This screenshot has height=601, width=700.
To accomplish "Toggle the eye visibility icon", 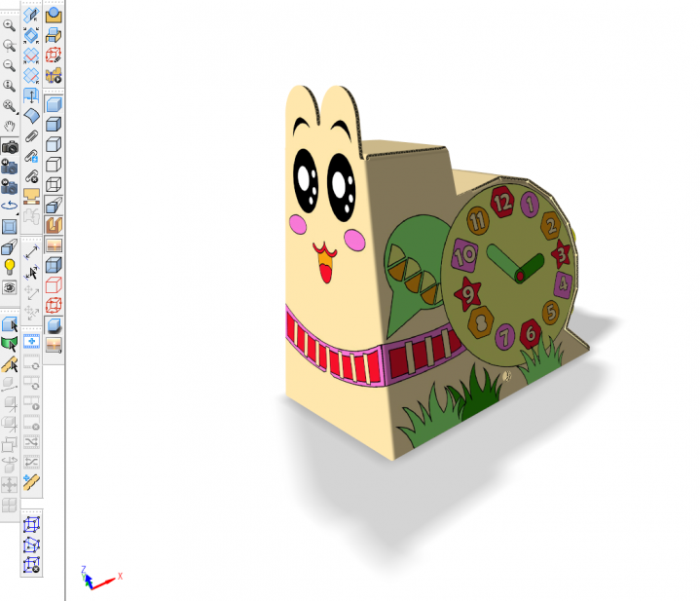I will [x=10, y=287].
